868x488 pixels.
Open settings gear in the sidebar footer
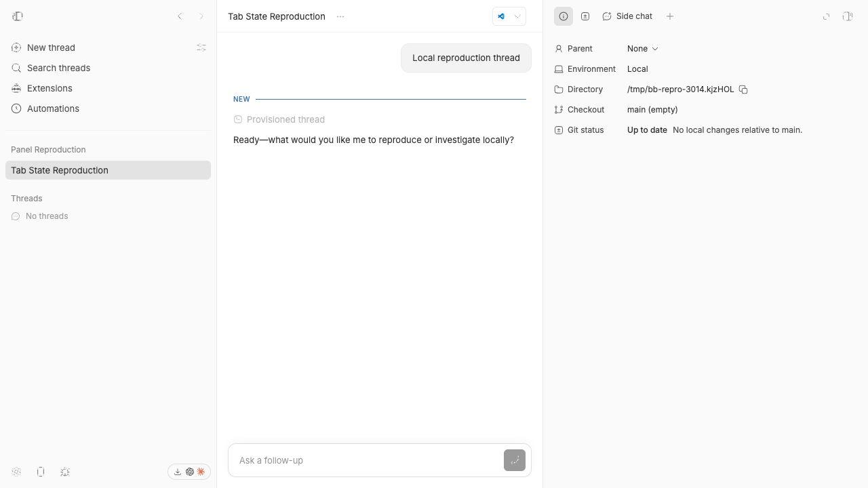16,472
